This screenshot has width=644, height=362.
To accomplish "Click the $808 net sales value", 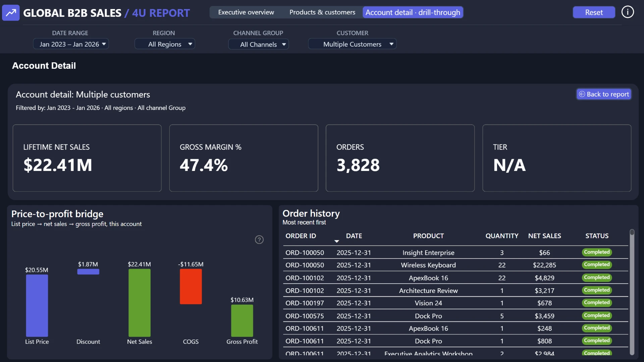I will click(x=544, y=341).
